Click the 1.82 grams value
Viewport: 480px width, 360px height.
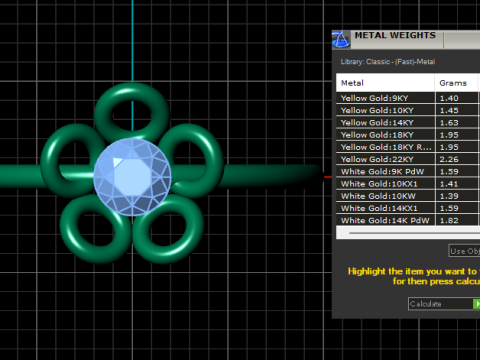449,220
